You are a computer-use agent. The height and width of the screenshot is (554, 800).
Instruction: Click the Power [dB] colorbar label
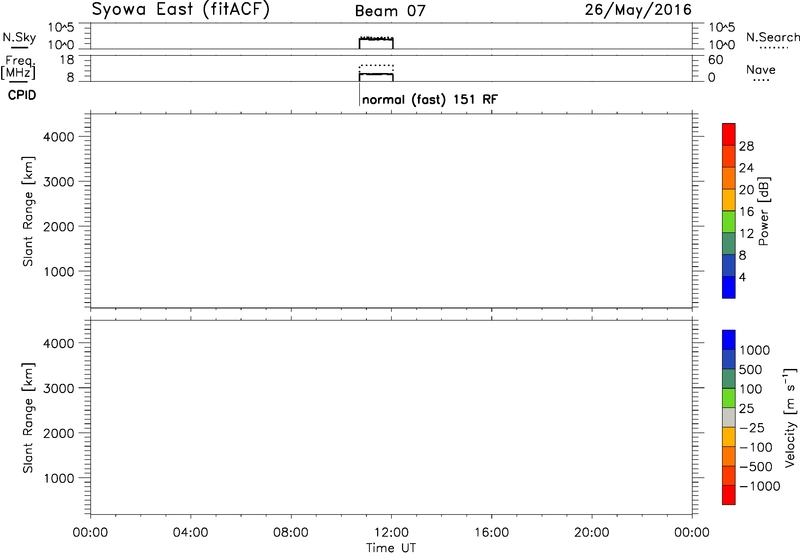tap(764, 211)
